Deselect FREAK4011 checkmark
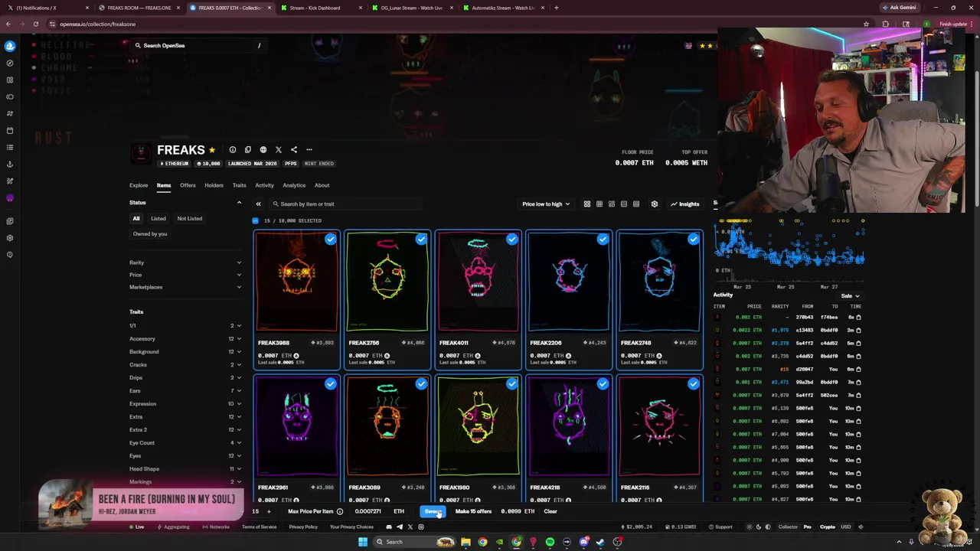This screenshot has width=980, height=551. pos(512,240)
